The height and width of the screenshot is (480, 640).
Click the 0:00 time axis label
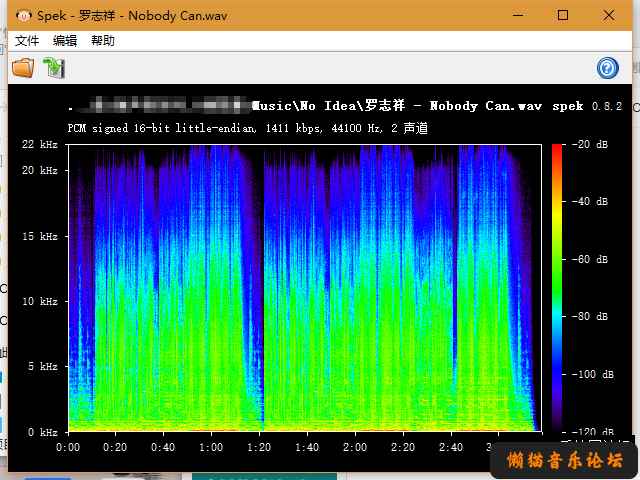click(x=68, y=447)
